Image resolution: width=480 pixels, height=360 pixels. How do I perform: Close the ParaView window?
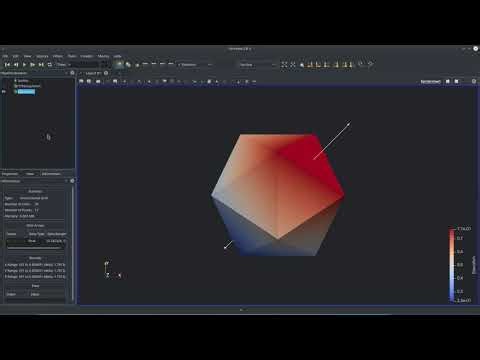(x=476, y=49)
